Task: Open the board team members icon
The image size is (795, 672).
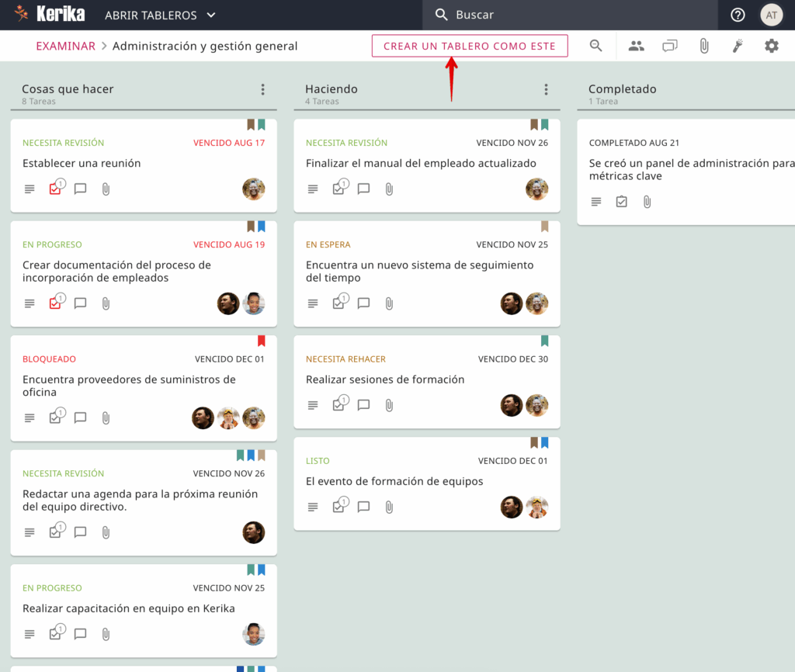Action: pyautogui.click(x=637, y=46)
